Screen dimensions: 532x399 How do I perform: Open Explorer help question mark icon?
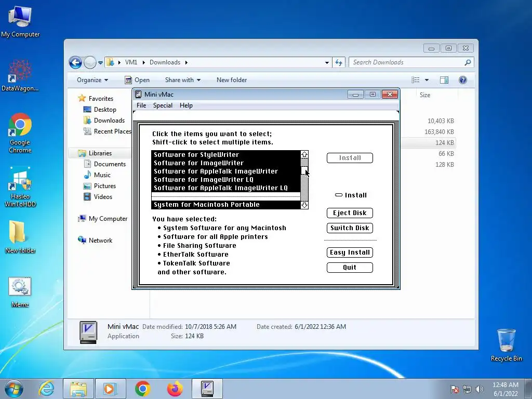(463, 80)
